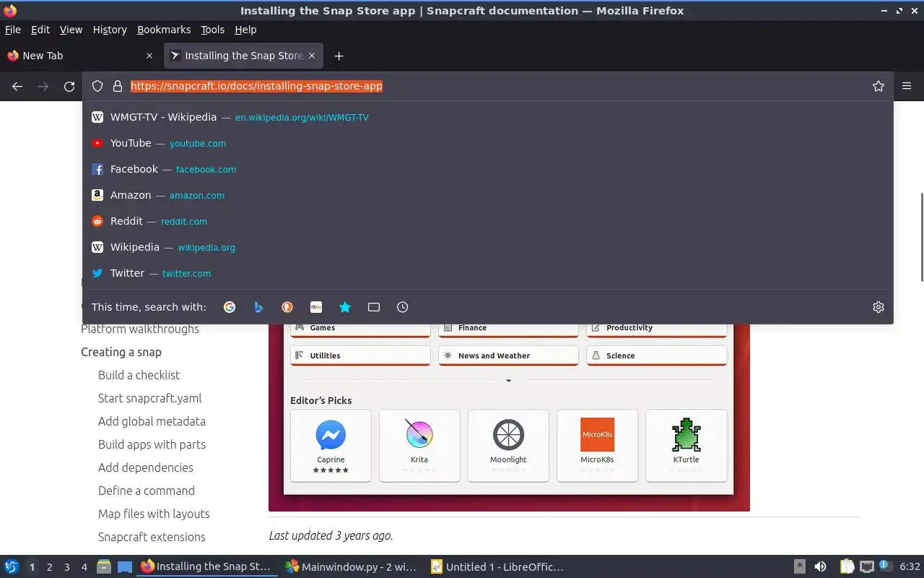This screenshot has width=924, height=578.
Task: Open search settings gear in dropdown
Action: pyautogui.click(x=879, y=307)
